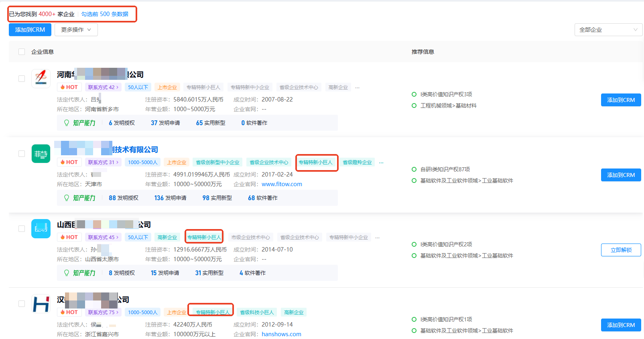Click the top-left 添加到CRM button
644x339 pixels.
point(30,30)
